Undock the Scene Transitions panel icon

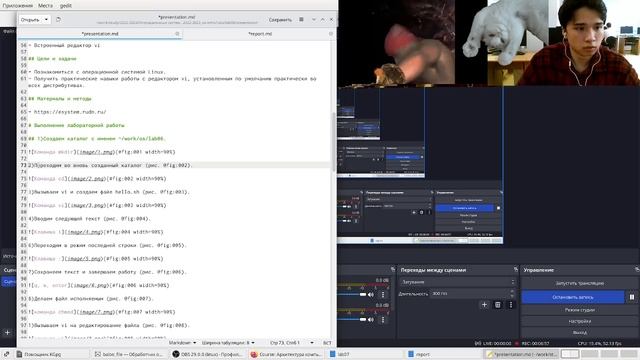516,269
